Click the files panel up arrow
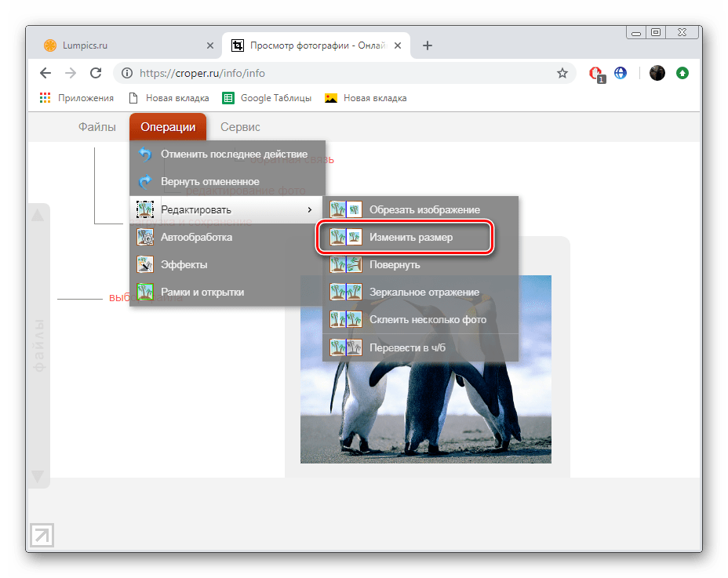Screen dimensions: 728x578 [38, 216]
